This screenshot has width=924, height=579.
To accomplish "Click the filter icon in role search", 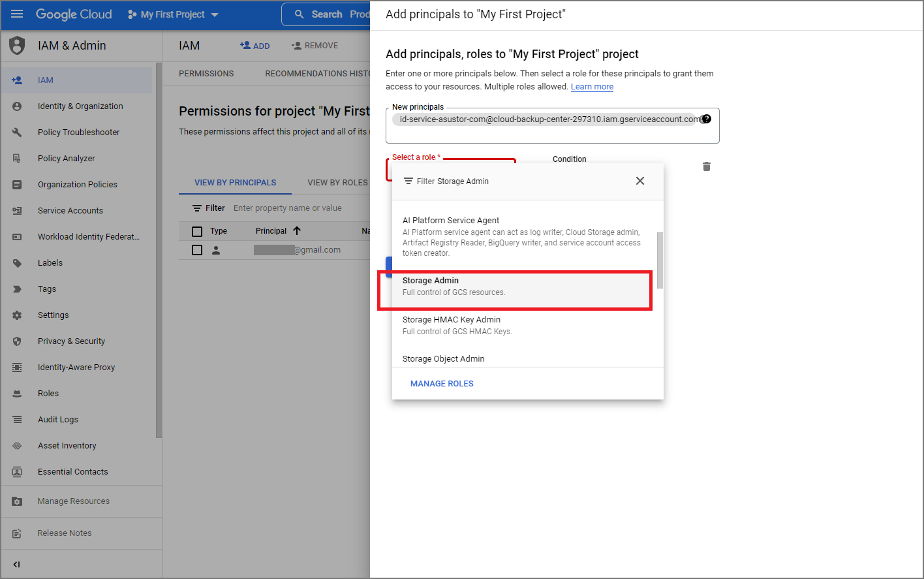I will click(x=408, y=181).
